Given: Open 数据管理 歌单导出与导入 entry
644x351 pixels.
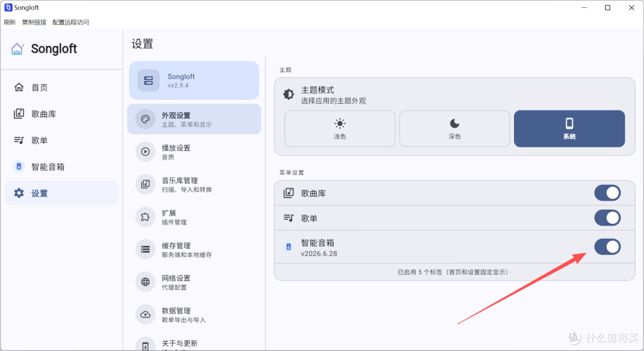Looking at the screenshot, I should pos(194,315).
